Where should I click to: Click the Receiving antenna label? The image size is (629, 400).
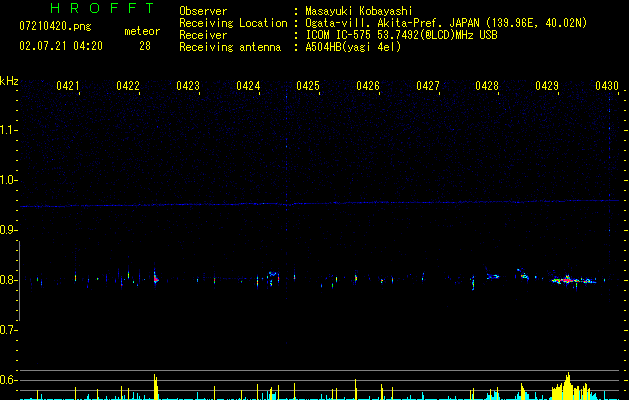click(x=230, y=47)
